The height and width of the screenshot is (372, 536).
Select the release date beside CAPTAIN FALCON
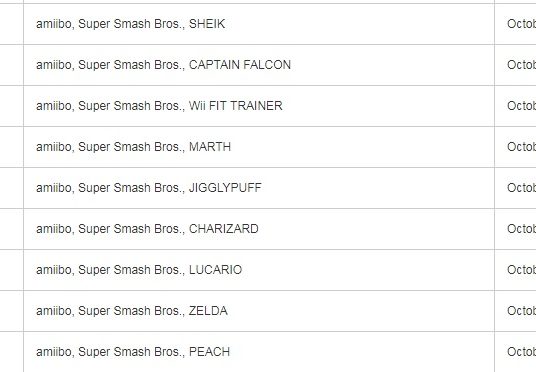[x=515, y=65]
